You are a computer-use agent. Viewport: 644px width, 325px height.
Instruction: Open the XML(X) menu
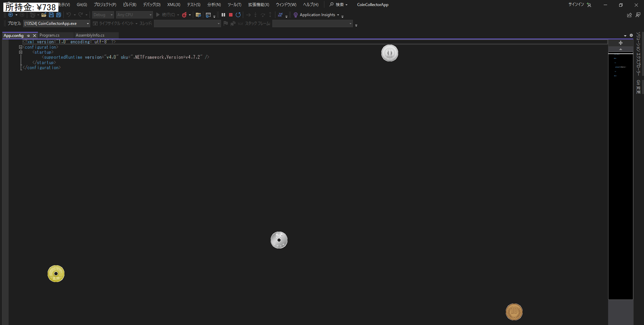coord(174,5)
